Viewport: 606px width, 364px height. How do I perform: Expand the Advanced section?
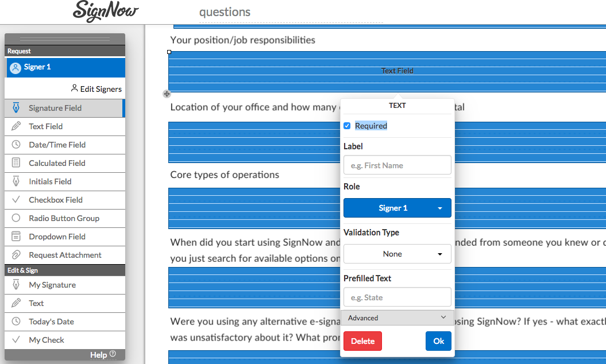pos(397,317)
